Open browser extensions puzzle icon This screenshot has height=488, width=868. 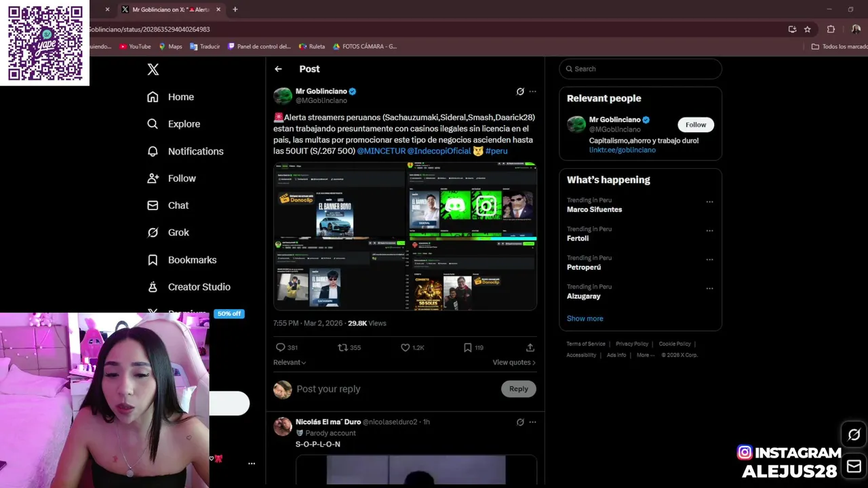click(831, 29)
